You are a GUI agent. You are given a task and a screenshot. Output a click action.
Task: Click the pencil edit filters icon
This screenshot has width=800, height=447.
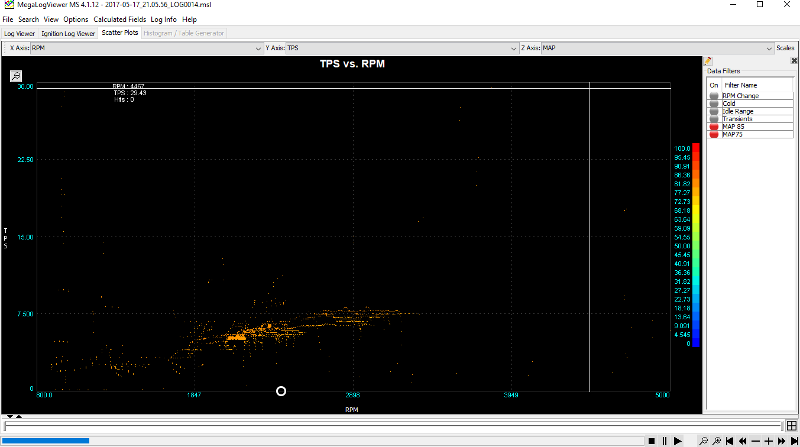tap(709, 62)
